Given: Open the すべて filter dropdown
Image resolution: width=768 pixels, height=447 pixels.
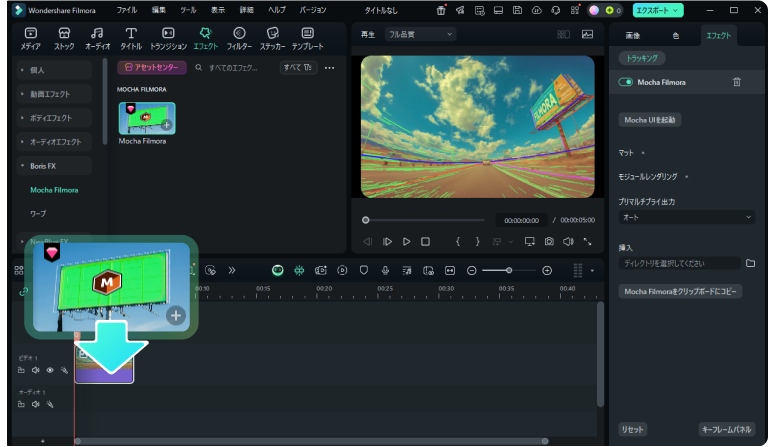Looking at the screenshot, I should point(298,68).
